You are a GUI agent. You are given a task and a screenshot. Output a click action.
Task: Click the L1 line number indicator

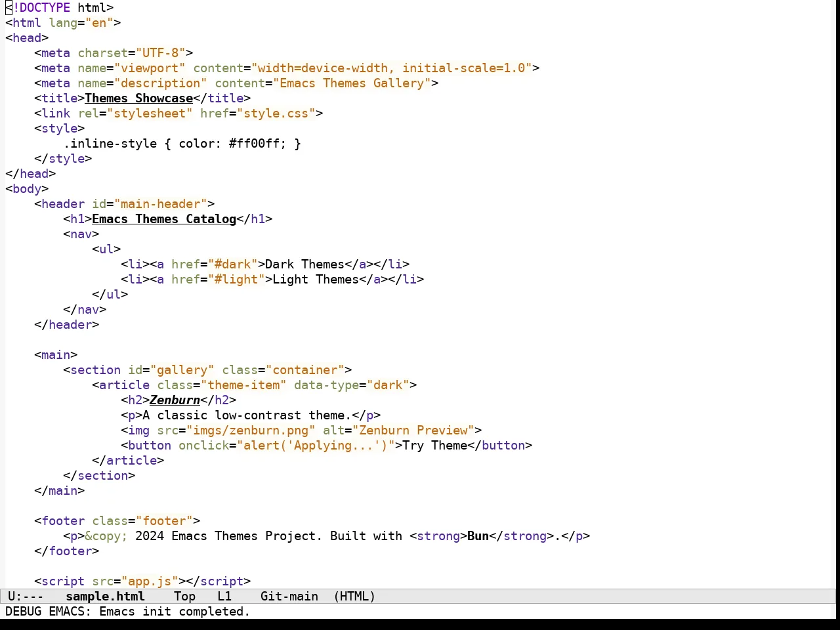point(224,597)
